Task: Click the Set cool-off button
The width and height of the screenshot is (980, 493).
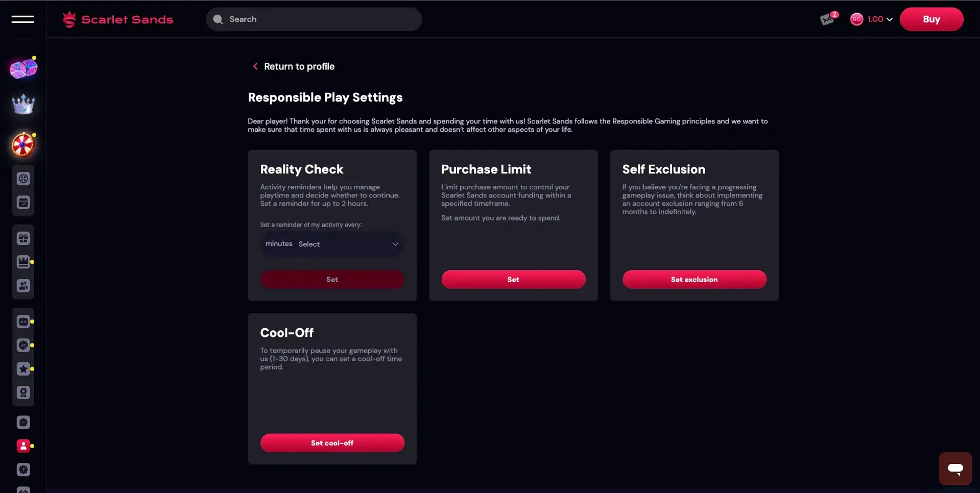Action: tap(332, 443)
